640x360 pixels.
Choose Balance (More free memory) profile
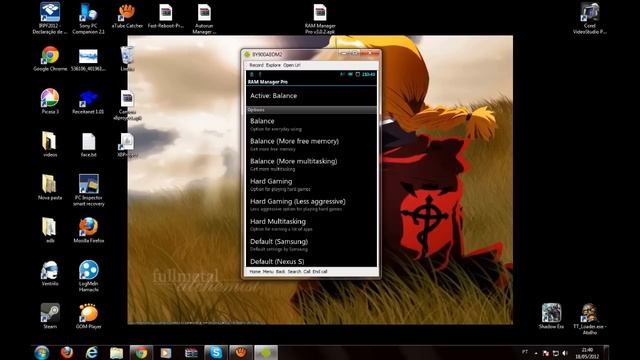pos(311,144)
